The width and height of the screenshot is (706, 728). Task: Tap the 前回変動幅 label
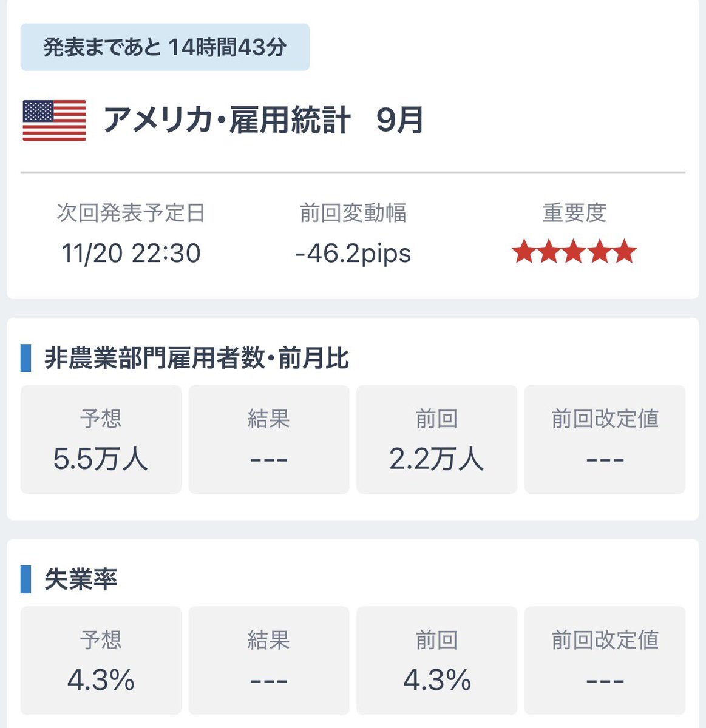click(353, 213)
